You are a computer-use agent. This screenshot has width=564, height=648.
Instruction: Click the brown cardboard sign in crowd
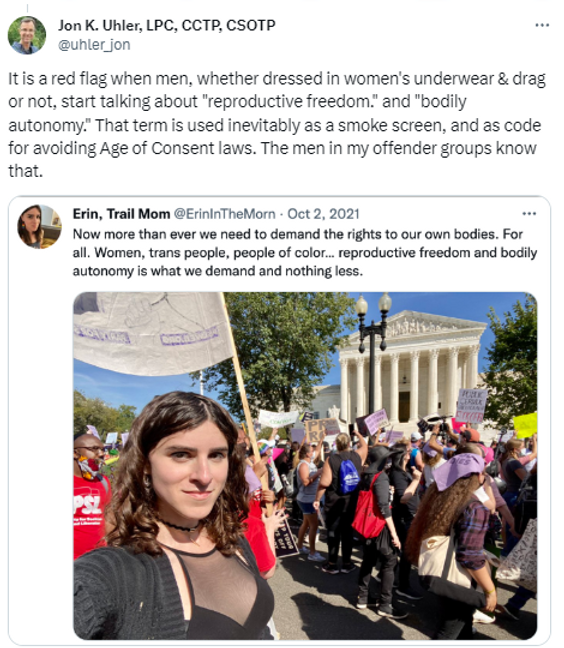(x=322, y=430)
